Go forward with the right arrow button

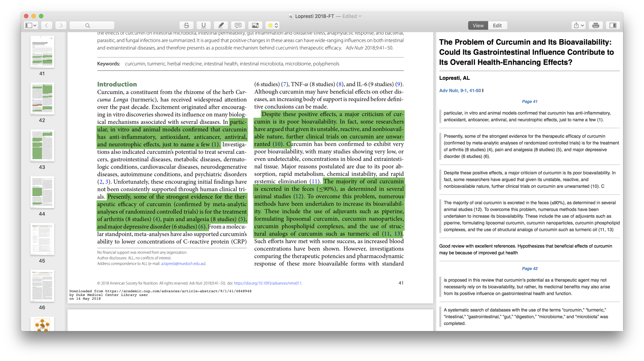coord(61,25)
